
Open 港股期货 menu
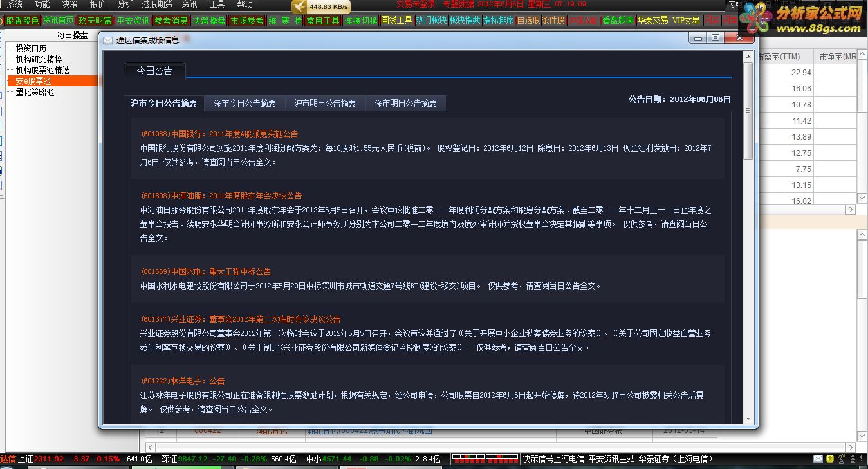(x=157, y=4)
